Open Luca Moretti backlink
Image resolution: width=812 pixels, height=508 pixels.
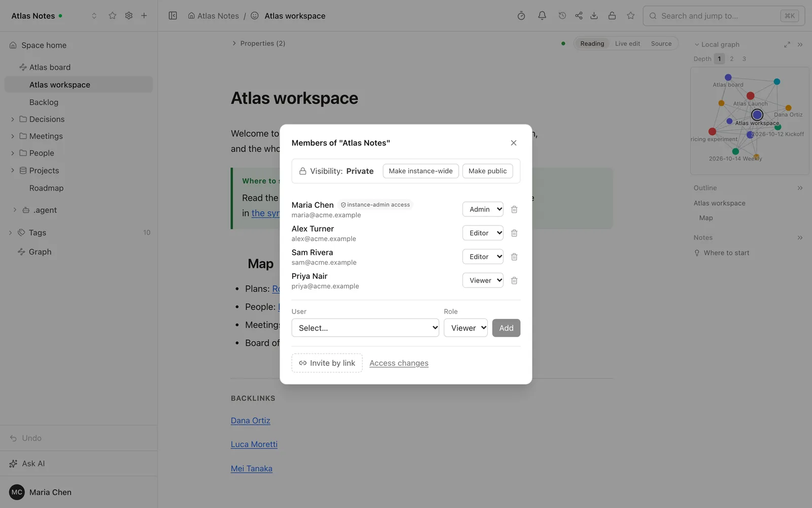tap(254, 444)
